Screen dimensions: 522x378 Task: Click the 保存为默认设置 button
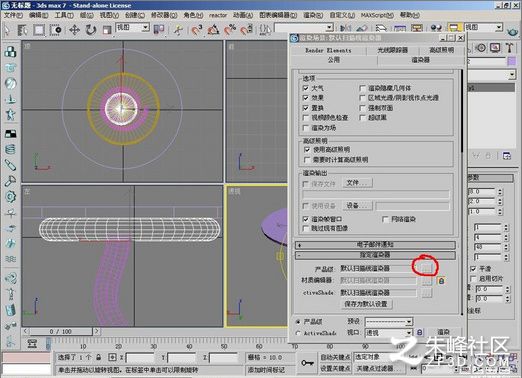point(366,304)
